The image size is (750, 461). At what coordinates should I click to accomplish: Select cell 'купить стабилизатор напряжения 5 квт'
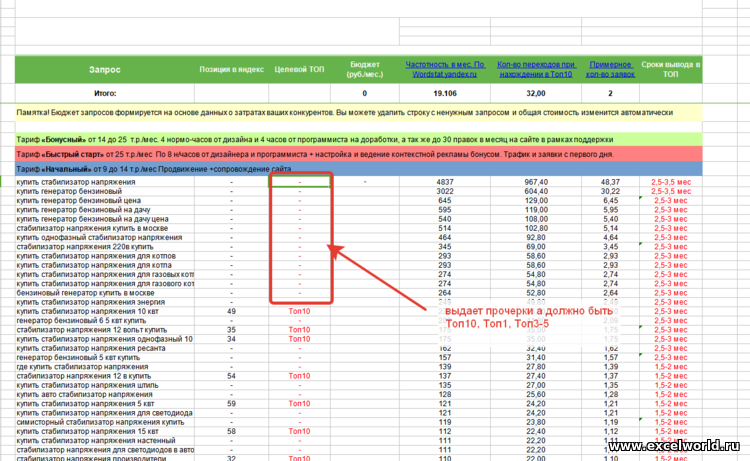105,404
